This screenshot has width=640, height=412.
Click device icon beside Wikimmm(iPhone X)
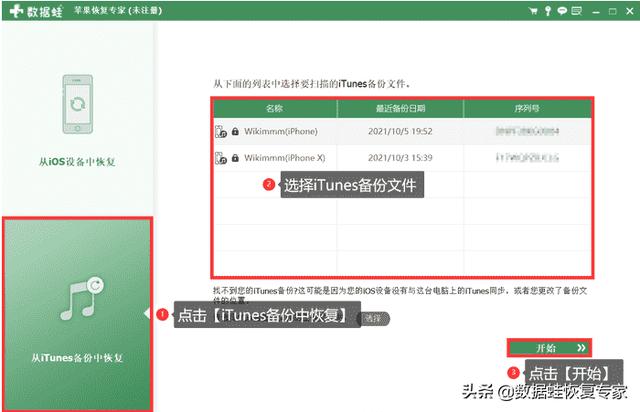[221, 158]
